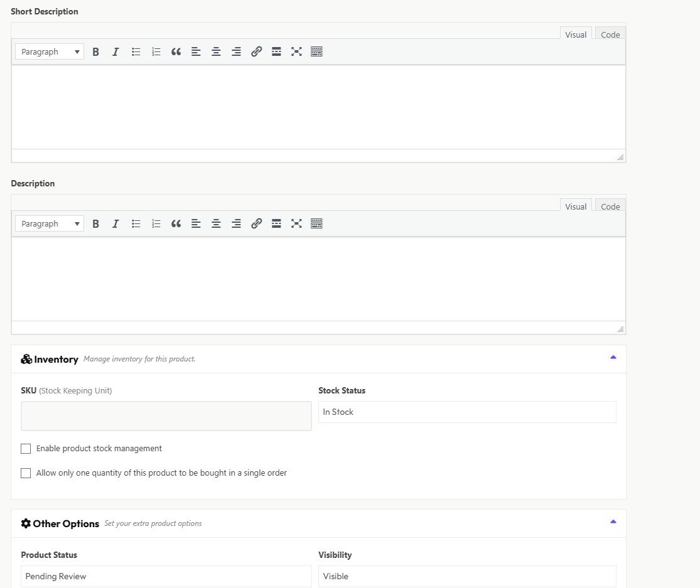Viewport: 700px width, 588px height.
Task: Click numbered list icon in Description toolbar
Action: pos(156,224)
